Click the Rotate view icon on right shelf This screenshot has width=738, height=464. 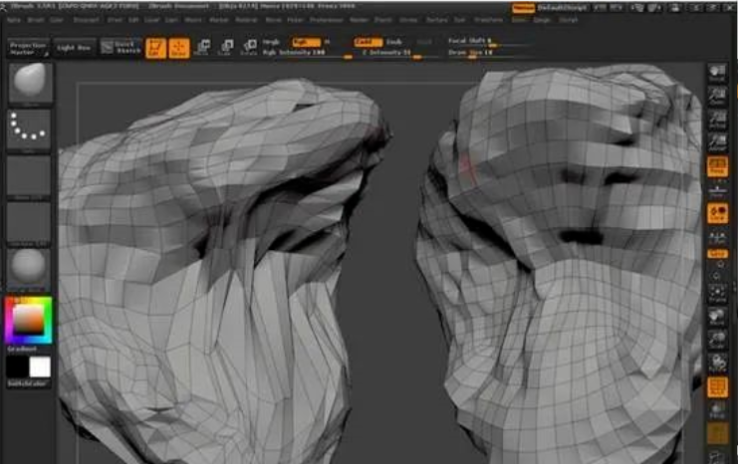pos(717,364)
